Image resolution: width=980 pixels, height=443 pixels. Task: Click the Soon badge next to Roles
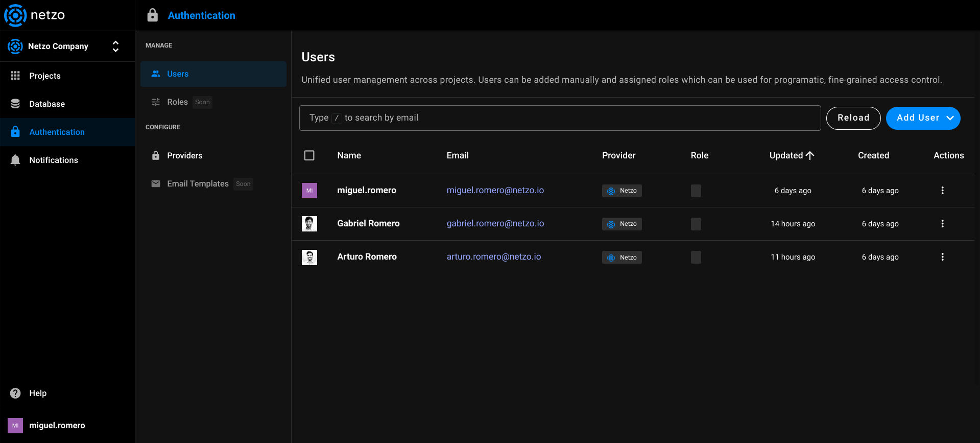202,102
